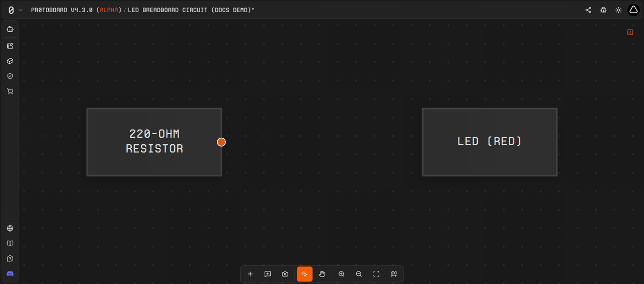Open the shopping cart icon
The height and width of the screenshot is (284, 644).
10,91
